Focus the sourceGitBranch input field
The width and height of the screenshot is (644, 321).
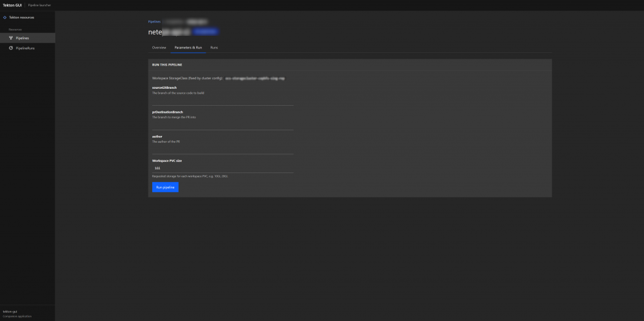(223, 101)
